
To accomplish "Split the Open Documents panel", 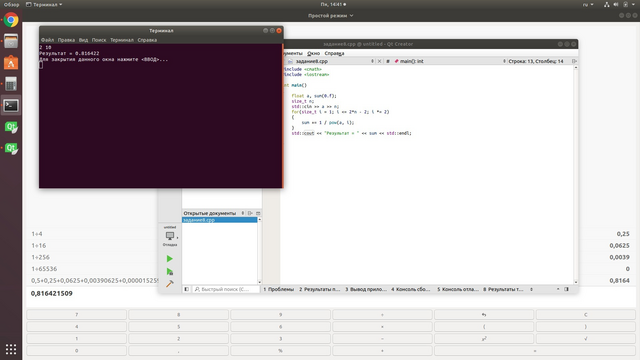I will click(250, 213).
